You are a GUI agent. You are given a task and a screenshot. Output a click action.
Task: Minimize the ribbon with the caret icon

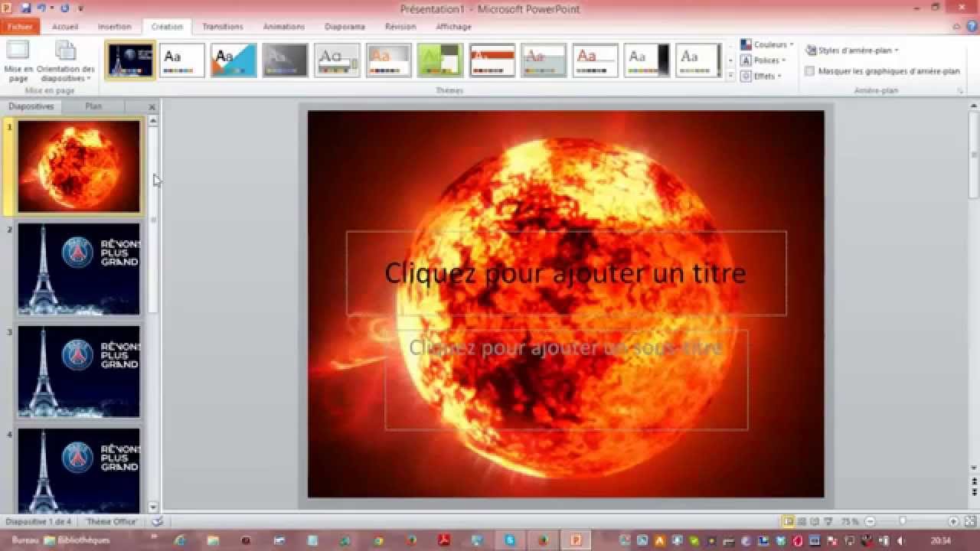coord(957,27)
